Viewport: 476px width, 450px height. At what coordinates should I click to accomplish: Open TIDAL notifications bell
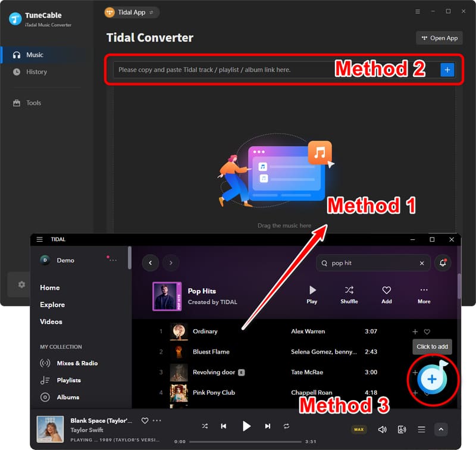pyautogui.click(x=443, y=263)
